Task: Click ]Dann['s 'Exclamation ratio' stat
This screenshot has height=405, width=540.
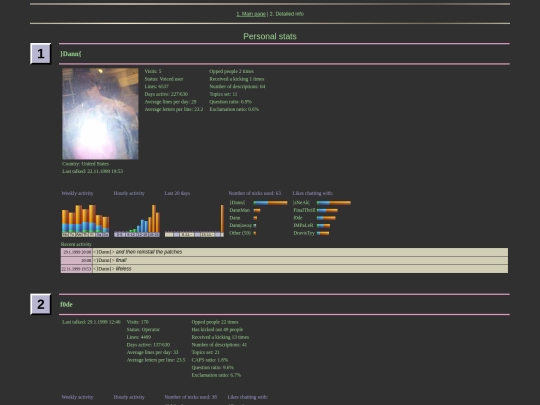Action: click(234, 109)
